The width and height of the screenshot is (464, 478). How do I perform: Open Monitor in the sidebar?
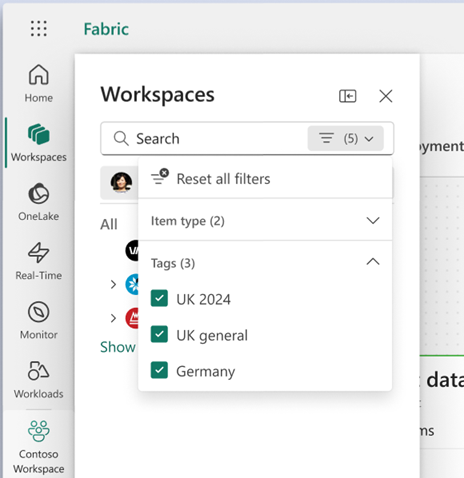[x=39, y=320]
